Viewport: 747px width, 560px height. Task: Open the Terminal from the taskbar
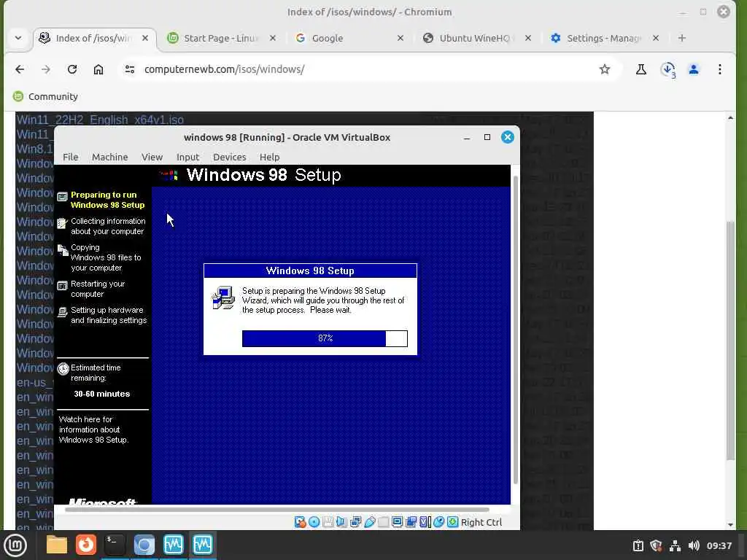(x=115, y=545)
